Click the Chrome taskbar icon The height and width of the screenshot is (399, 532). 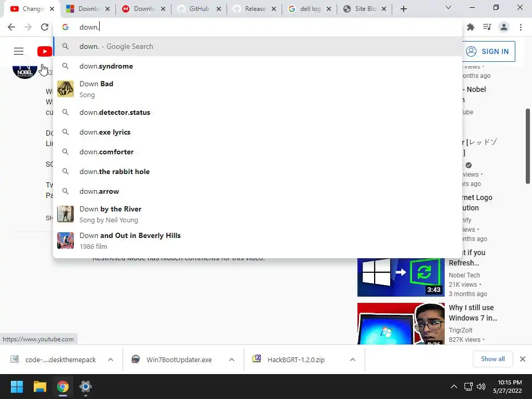[62, 387]
